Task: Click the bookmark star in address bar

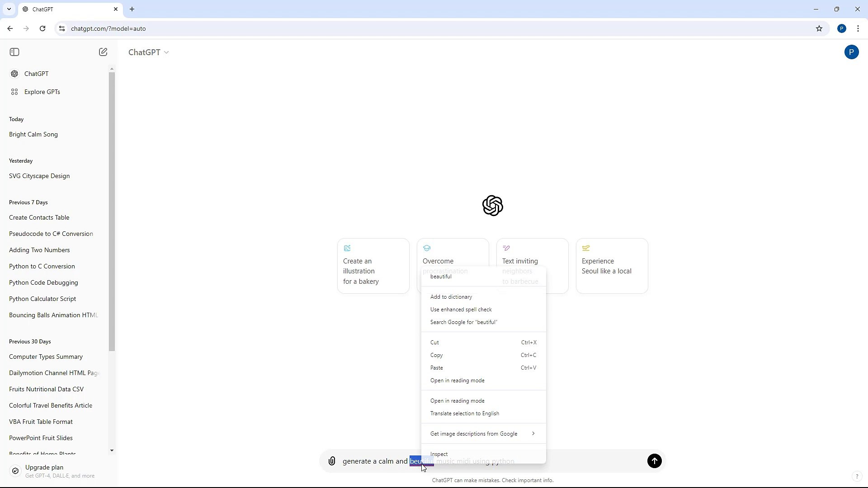Action: (819, 28)
